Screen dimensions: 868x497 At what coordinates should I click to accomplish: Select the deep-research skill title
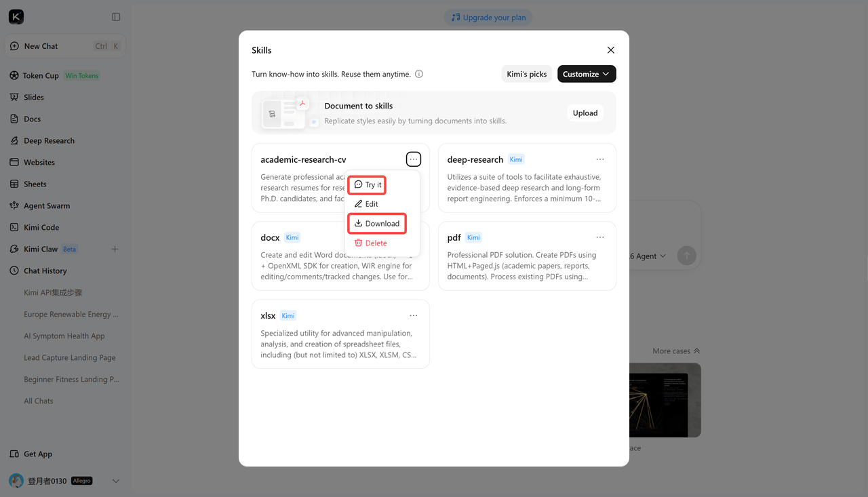(x=475, y=160)
